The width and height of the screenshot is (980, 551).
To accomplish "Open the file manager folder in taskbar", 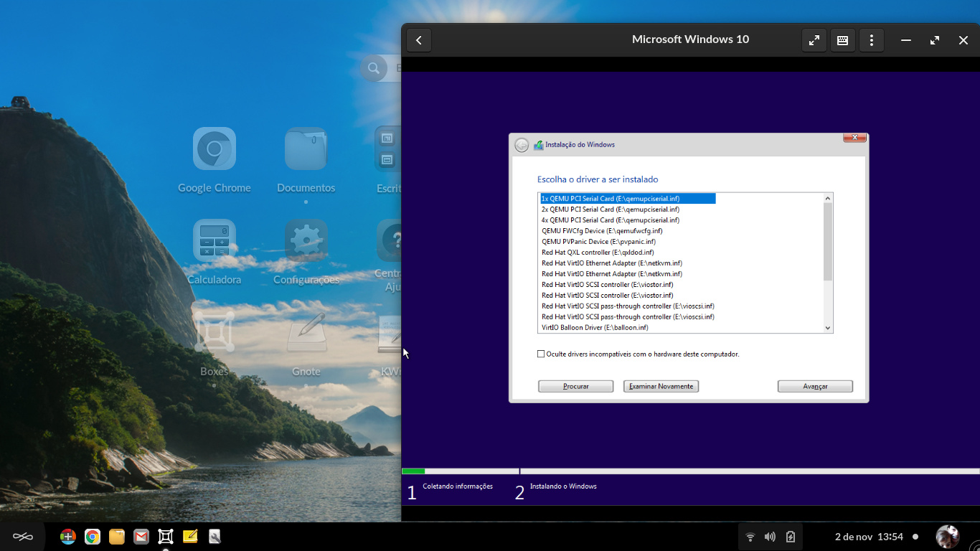I will [117, 537].
